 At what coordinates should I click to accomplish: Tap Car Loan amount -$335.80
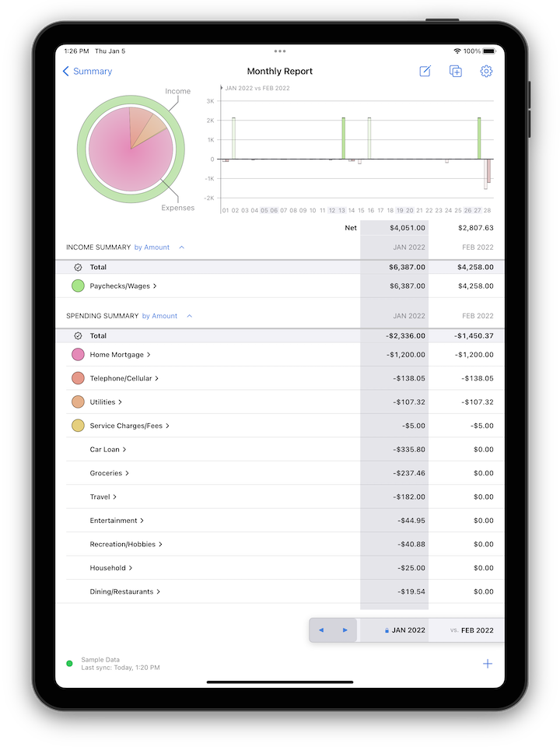pos(409,450)
